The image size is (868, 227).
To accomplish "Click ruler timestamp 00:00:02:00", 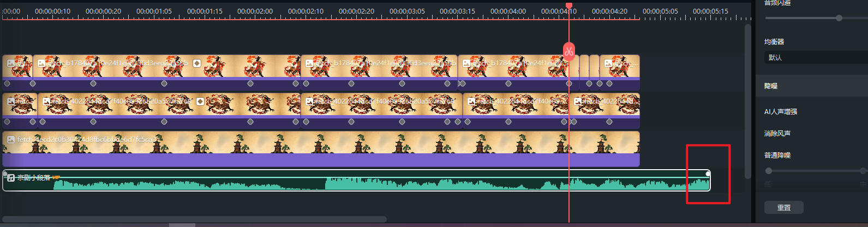I will [x=255, y=11].
